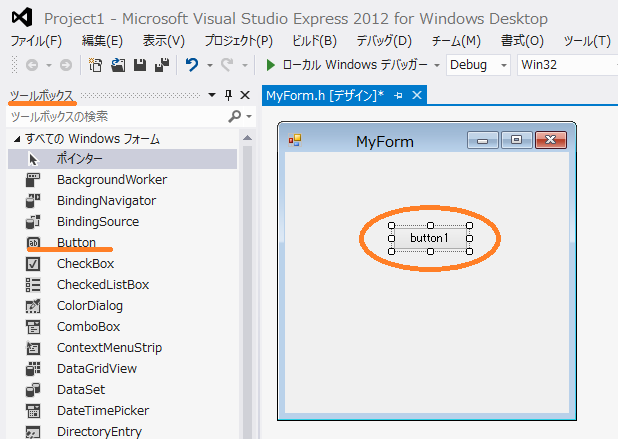Screen dimensions: 618x439
Task: Open the ビルド(B) menu
Action: (x=315, y=41)
